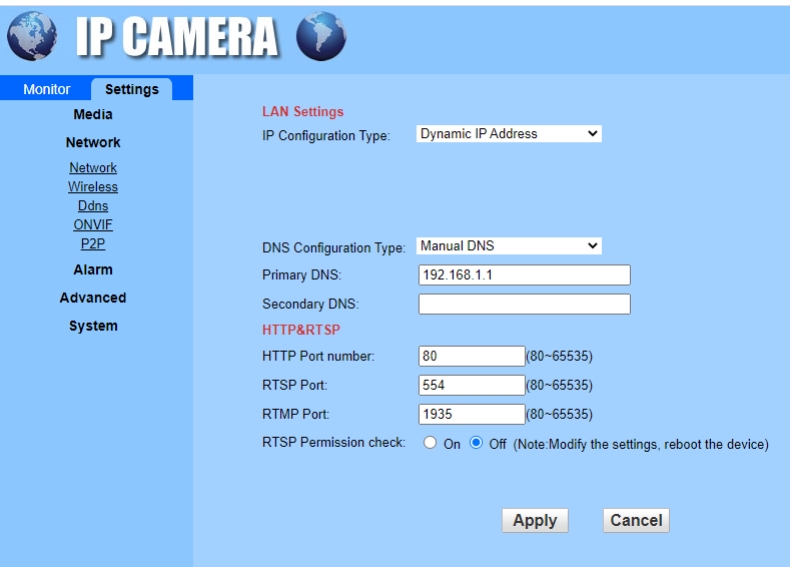This screenshot has height=567, width=790.
Task: Open the Ddns settings link
Action: 93,206
